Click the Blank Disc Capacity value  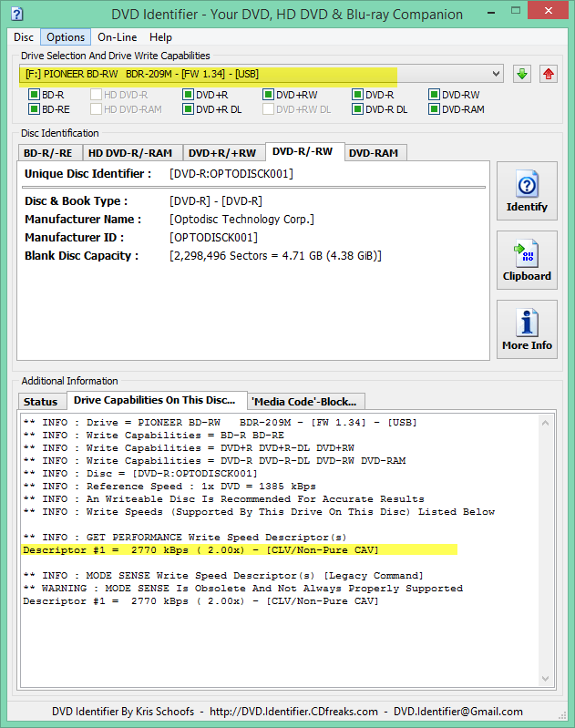point(275,256)
